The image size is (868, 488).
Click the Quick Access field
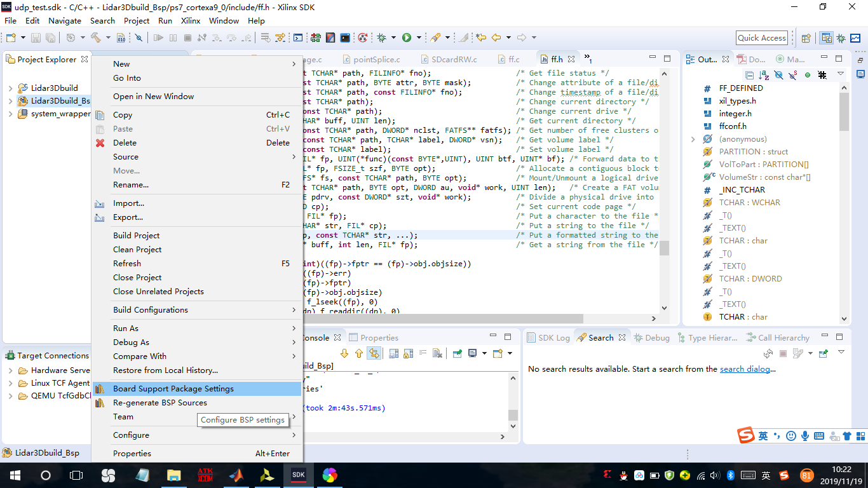click(762, 37)
